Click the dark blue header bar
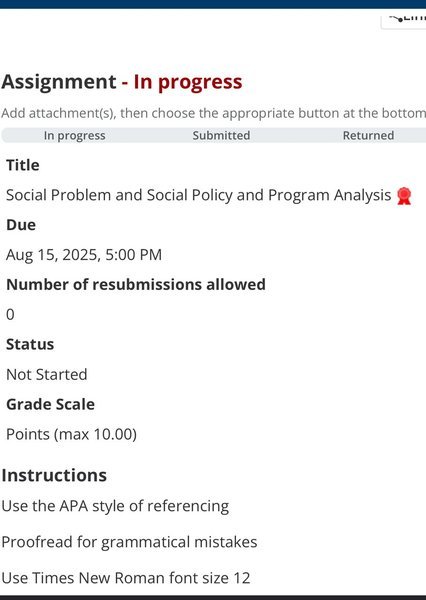Image resolution: width=426 pixels, height=600 pixels. 213,4
